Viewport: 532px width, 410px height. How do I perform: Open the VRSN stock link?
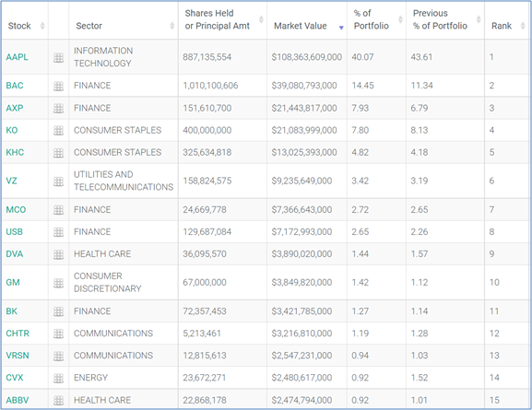coord(18,356)
